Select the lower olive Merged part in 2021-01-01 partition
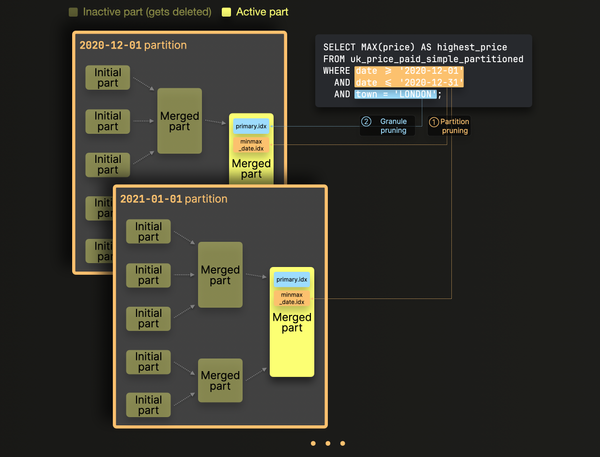The width and height of the screenshot is (600, 457). tap(220, 381)
